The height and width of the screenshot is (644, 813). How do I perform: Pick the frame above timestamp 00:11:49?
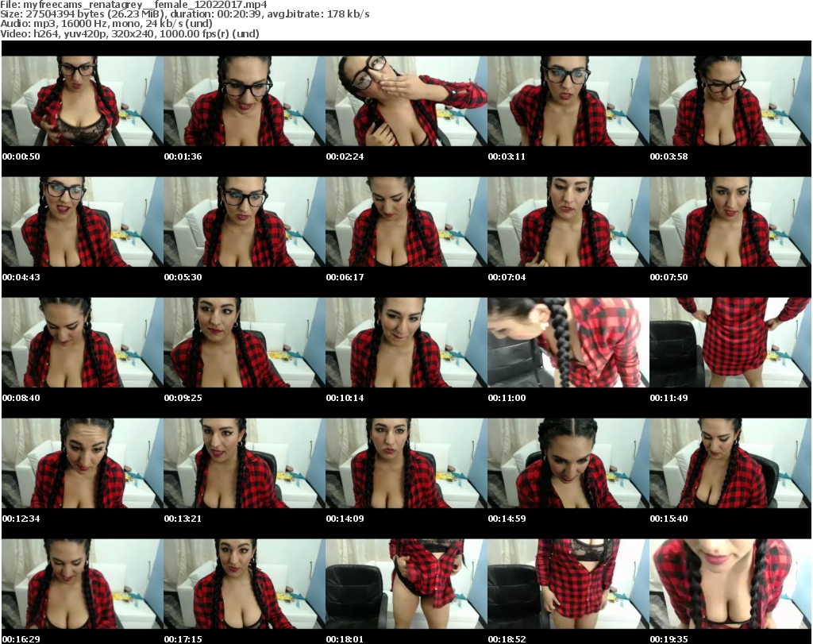point(730,342)
